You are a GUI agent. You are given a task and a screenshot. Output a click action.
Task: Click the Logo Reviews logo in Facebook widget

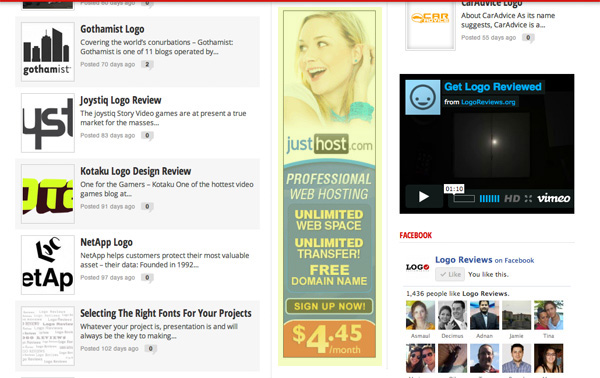click(417, 267)
